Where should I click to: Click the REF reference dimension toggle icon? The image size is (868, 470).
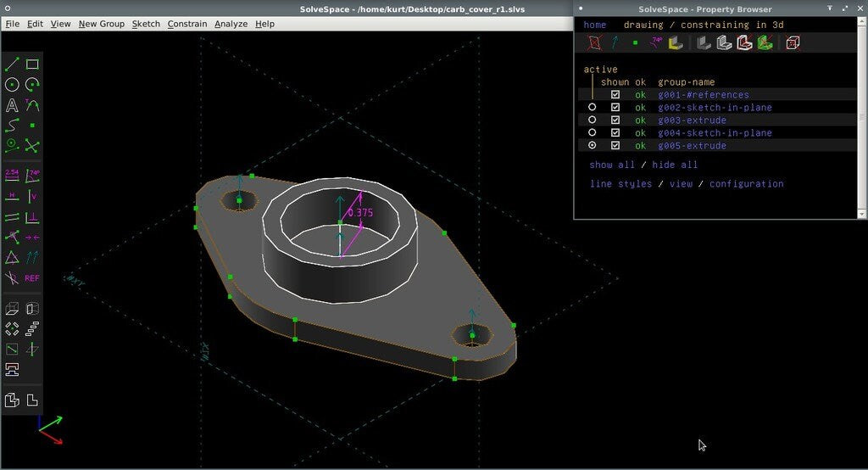pyautogui.click(x=32, y=278)
